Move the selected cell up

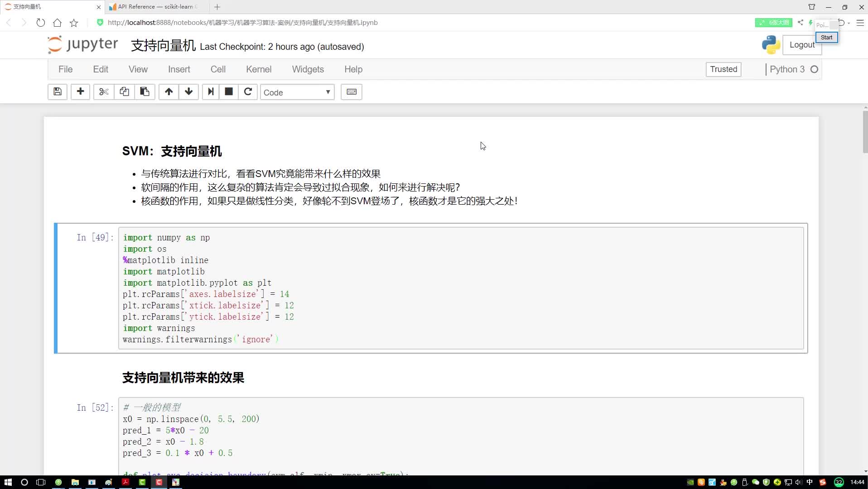(x=169, y=92)
